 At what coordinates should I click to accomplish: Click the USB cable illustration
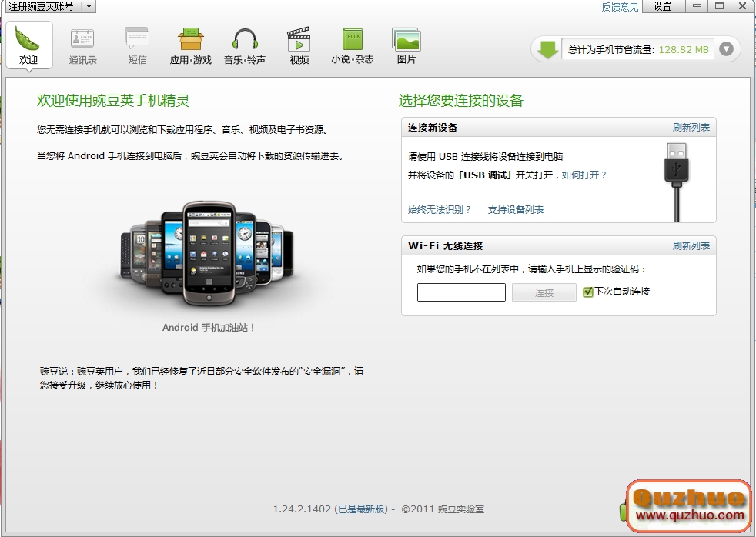(677, 182)
